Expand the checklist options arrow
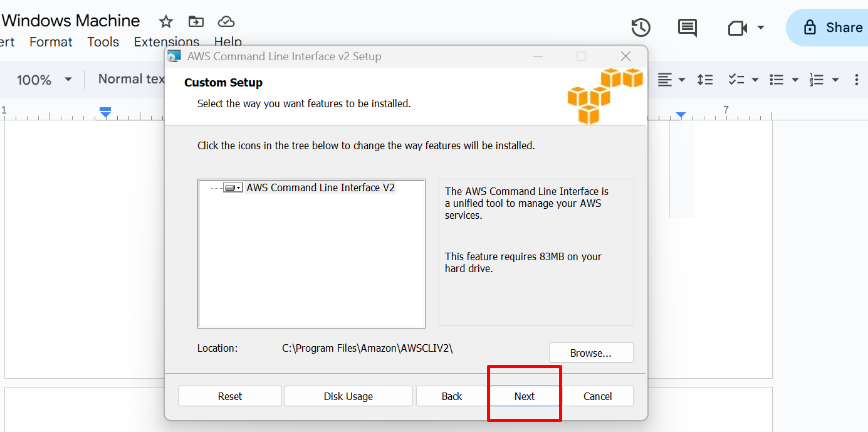The height and width of the screenshot is (432, 868). coord(755,80)
